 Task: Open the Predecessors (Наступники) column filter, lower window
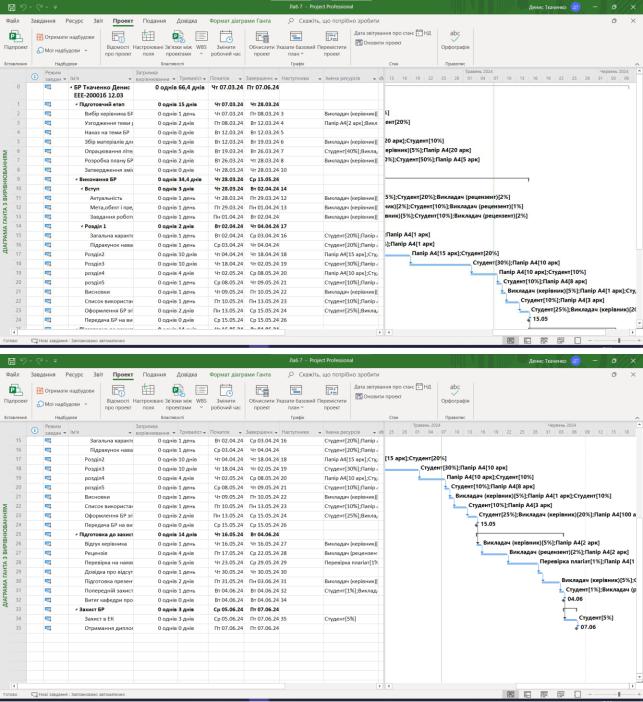(319, 432)
